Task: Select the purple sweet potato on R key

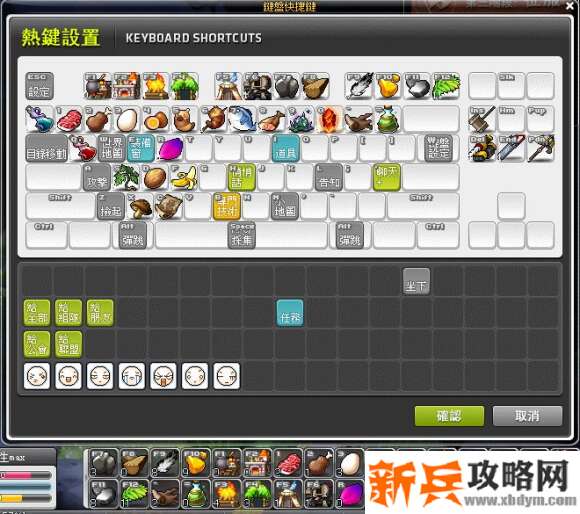Action: tap(170, 148)
